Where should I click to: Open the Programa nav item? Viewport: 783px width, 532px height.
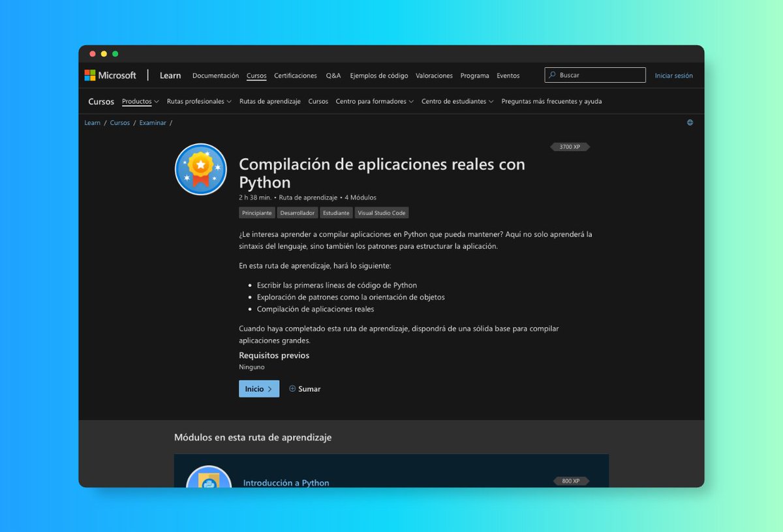[x=474, y=76]
